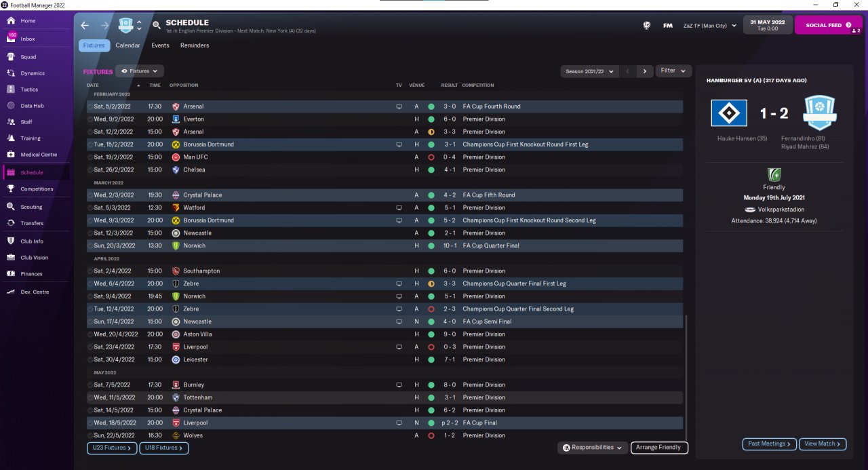Select Man UFC 0 - 4 fixture row

coord(384,157)
